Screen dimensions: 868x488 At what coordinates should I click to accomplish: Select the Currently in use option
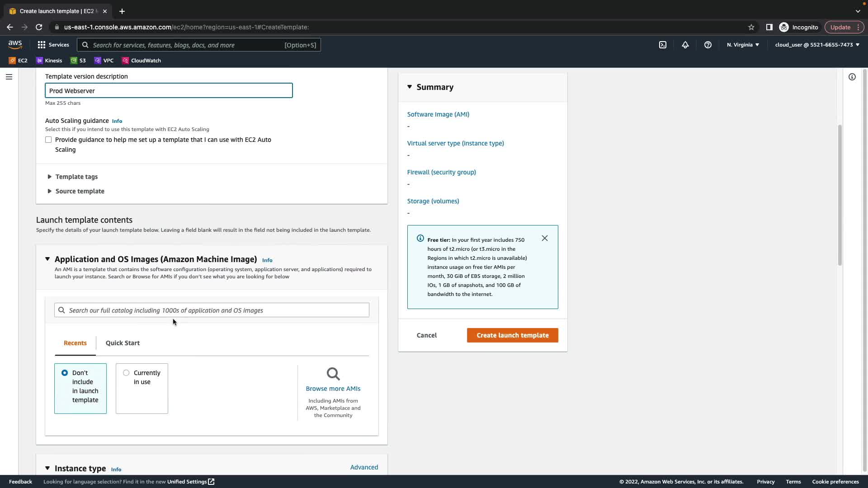[x=126, y=373]
